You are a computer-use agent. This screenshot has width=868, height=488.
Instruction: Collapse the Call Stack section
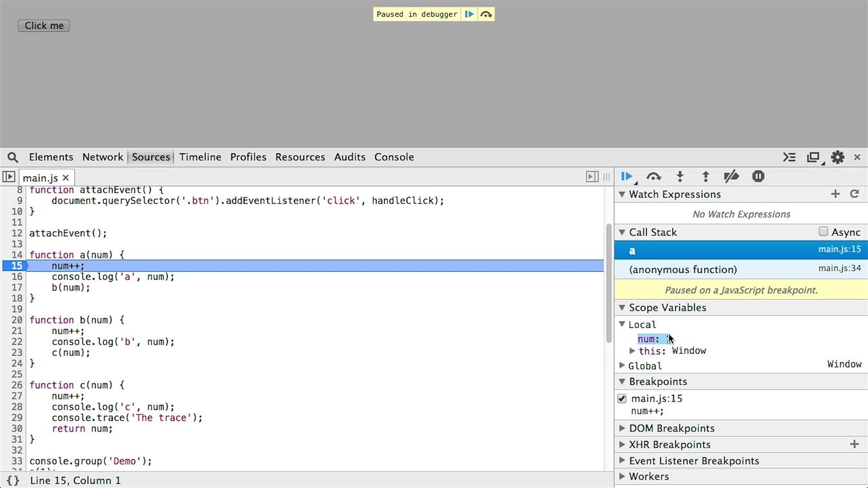coord(622,232)
